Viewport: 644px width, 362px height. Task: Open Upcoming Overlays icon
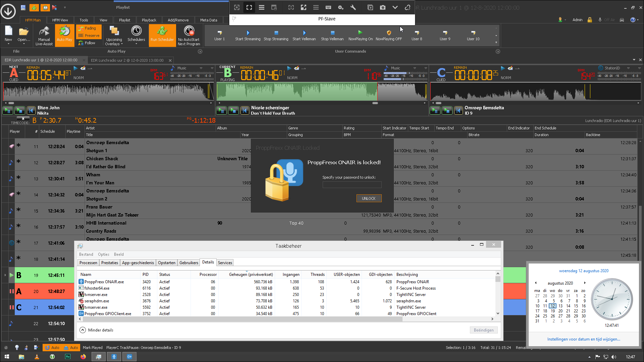(114, 31)
